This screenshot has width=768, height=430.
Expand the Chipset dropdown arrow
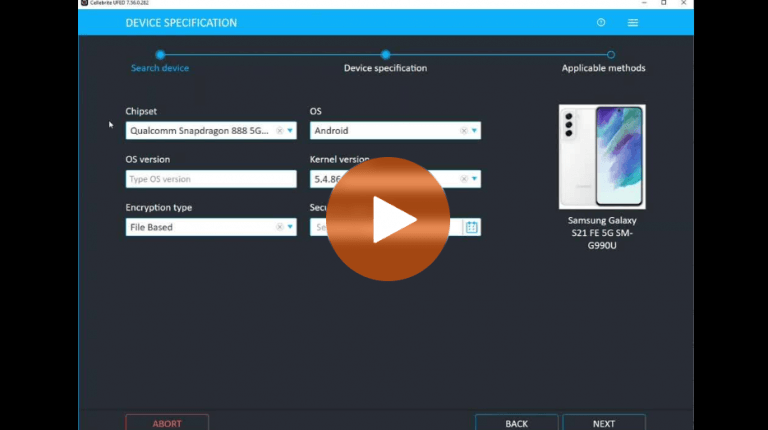[290, 131]
